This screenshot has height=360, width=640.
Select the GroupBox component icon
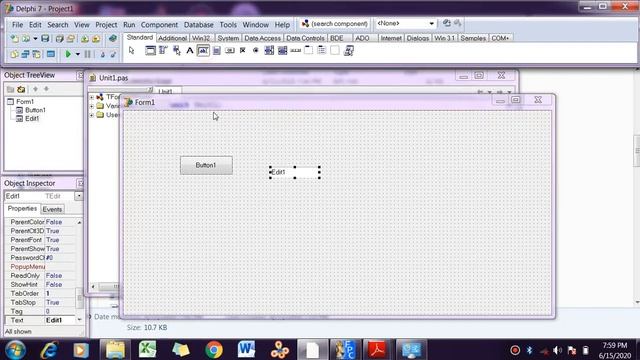point(309,51)
